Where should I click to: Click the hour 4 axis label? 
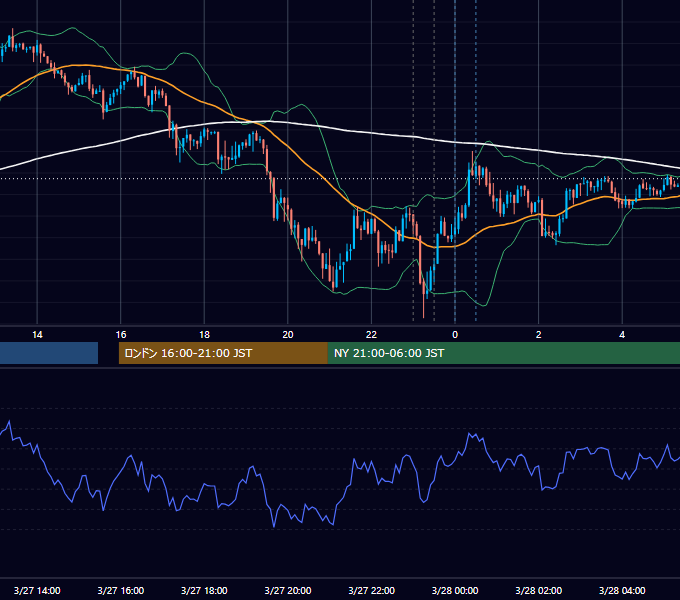click(x=622, y=335)
